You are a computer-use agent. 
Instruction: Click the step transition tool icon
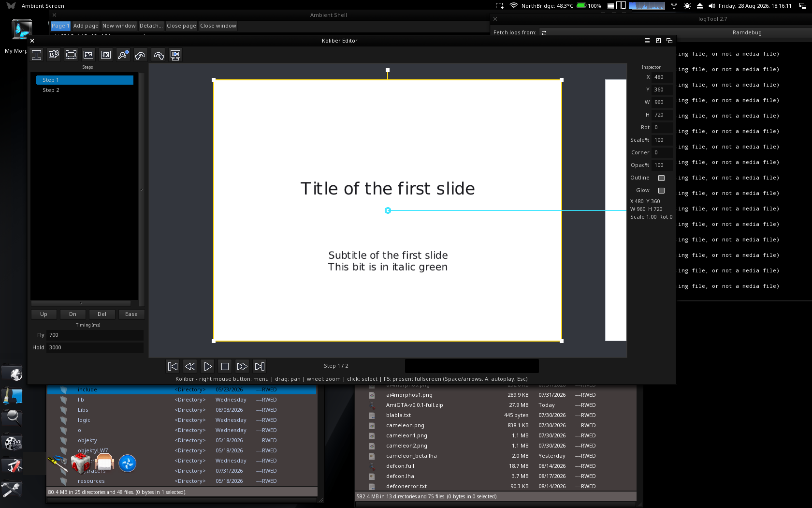tap(106, 55)
